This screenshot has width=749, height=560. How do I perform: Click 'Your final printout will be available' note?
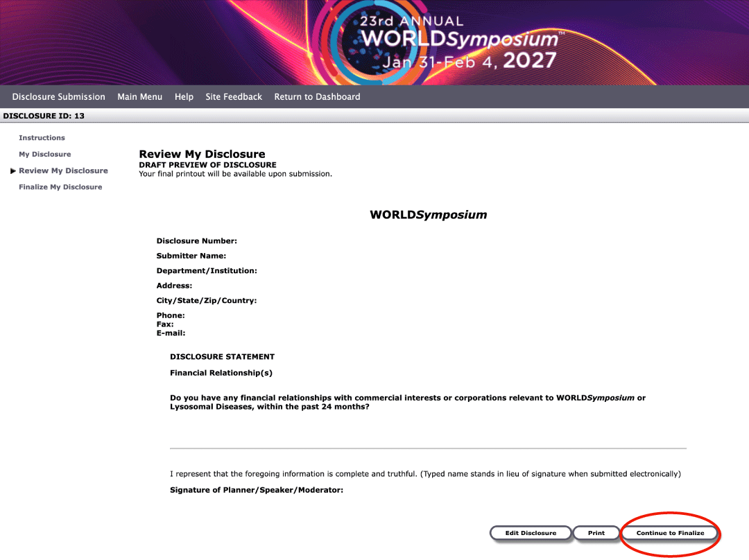pos(236,174)
